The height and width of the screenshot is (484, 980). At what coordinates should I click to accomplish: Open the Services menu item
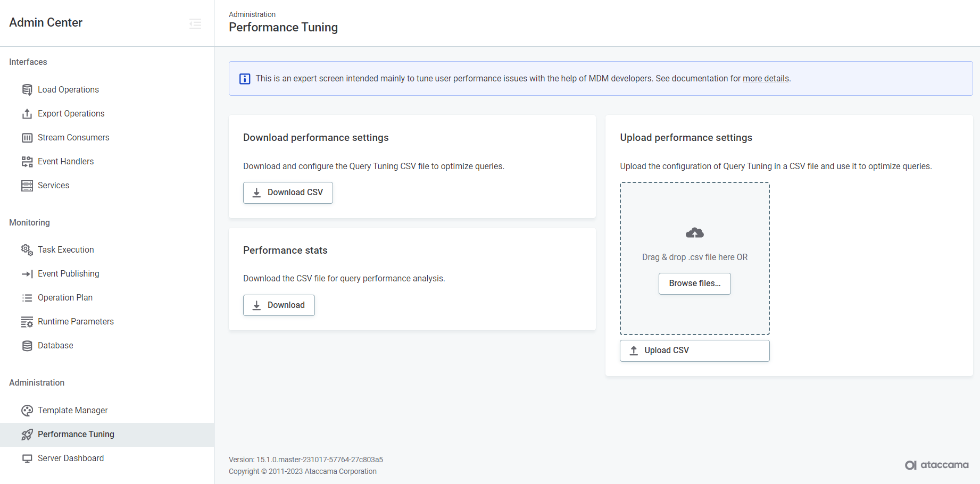pyautogui.click(x=53, y=186)
